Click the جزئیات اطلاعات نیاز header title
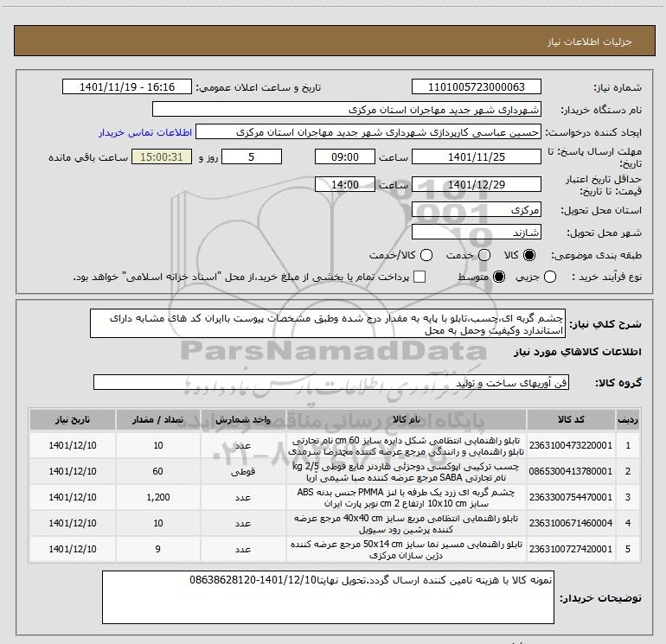Screen dimensions: 666x644 (x=590, y=41)
